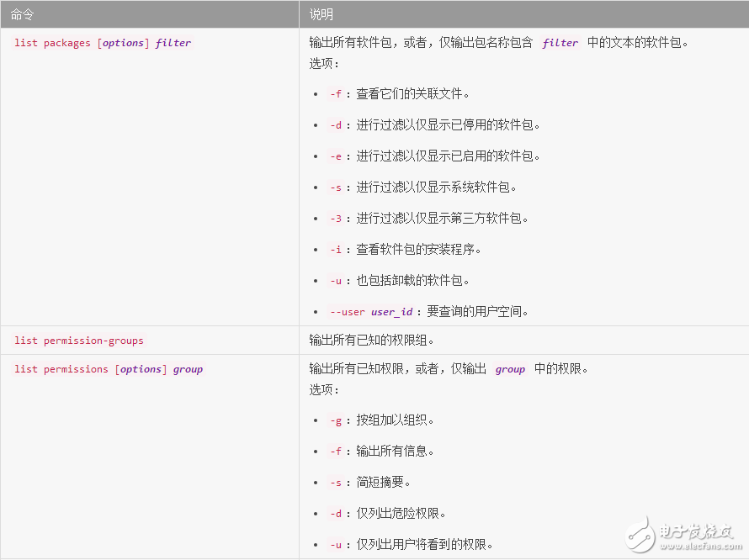The height and width of the screenshot is (560, 749).
Task: Click the -d flag for 仅列出危险权限
Action: 336,514
